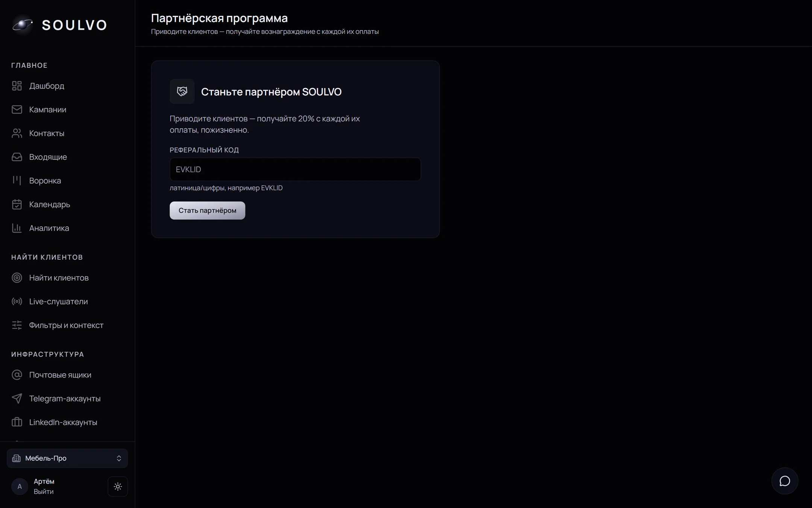This screenshot has height=508, width=812.
Task: Click the header subtitle about вознаграждение
Action: tap(265, 32)
